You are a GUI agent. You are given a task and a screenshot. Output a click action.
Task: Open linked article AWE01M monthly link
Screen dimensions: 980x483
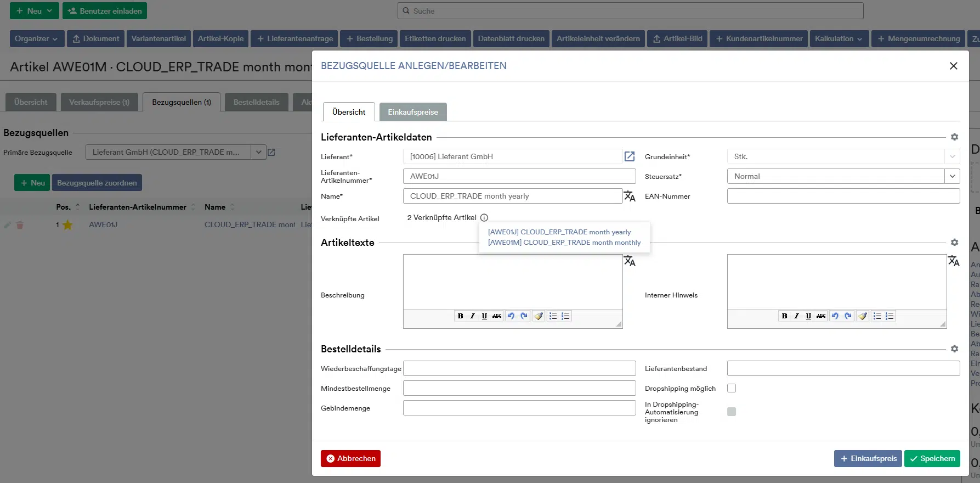[564, 243]
